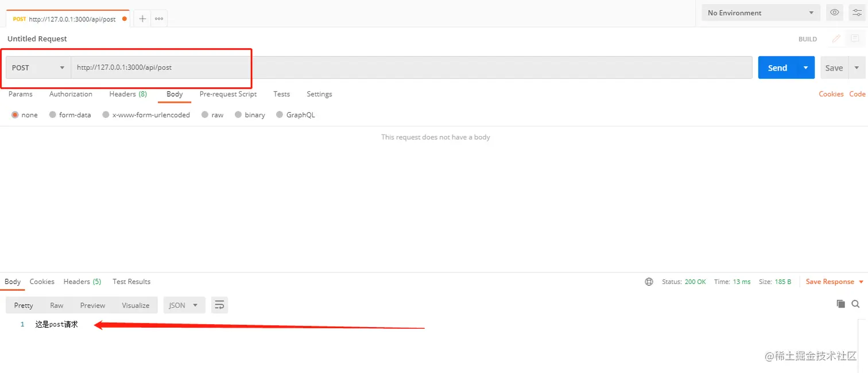
Task: Open the manage environments settings icon
Action: [x=857, y=13]
